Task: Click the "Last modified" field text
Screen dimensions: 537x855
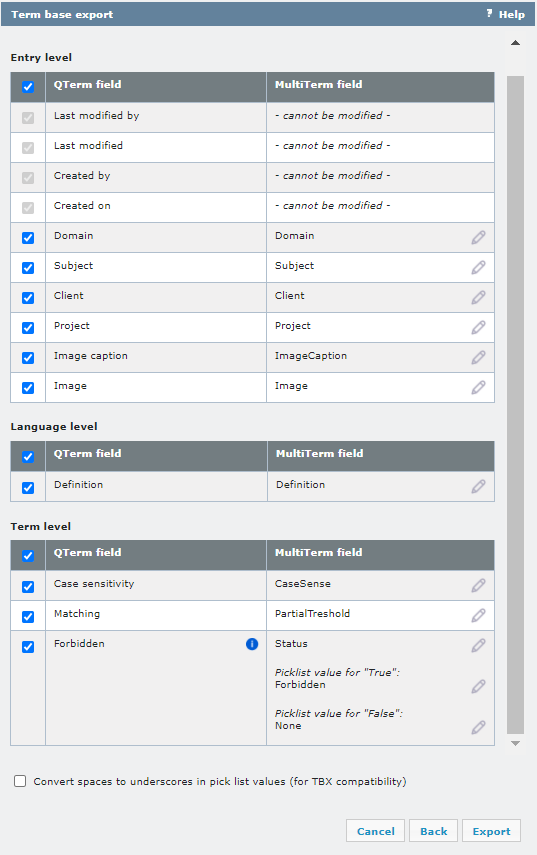Action: click(88, 146)
